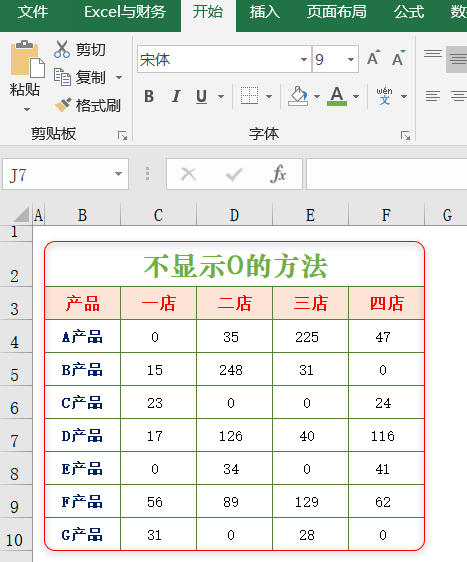The image size is (467, 562).
Task: Expand the borders options arrow
Action: point(269,96)
